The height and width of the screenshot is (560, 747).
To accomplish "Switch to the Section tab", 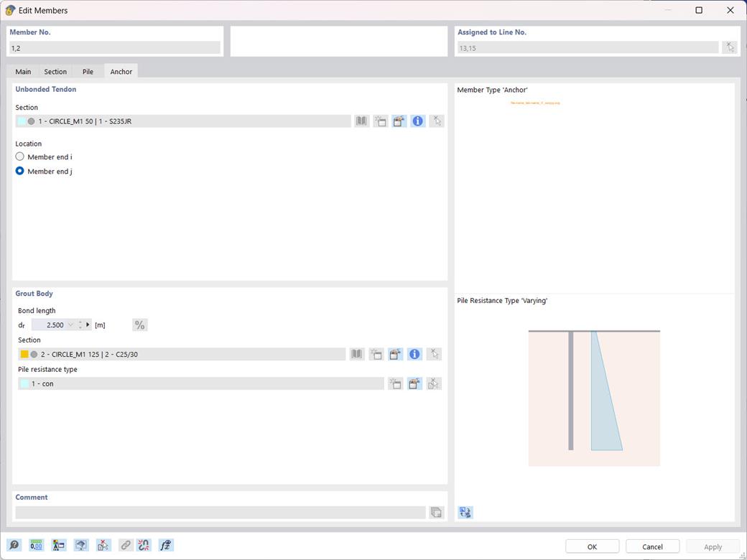I will [55, 71].
